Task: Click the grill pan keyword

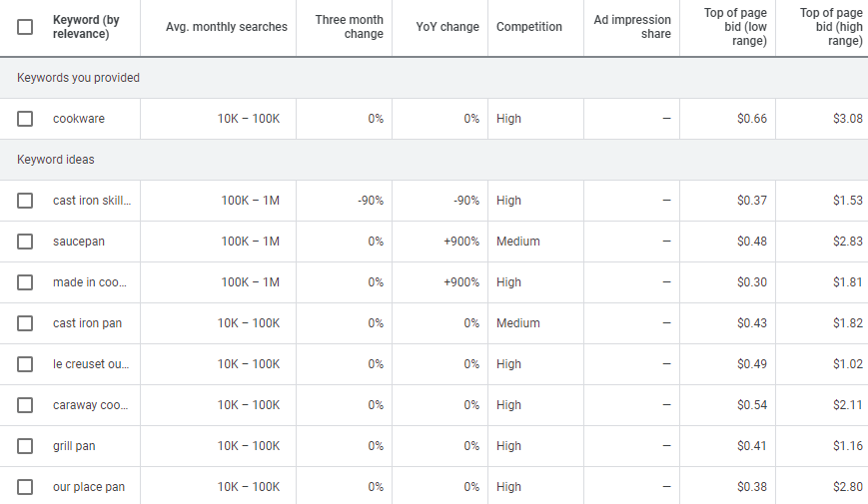Action: 74,446
